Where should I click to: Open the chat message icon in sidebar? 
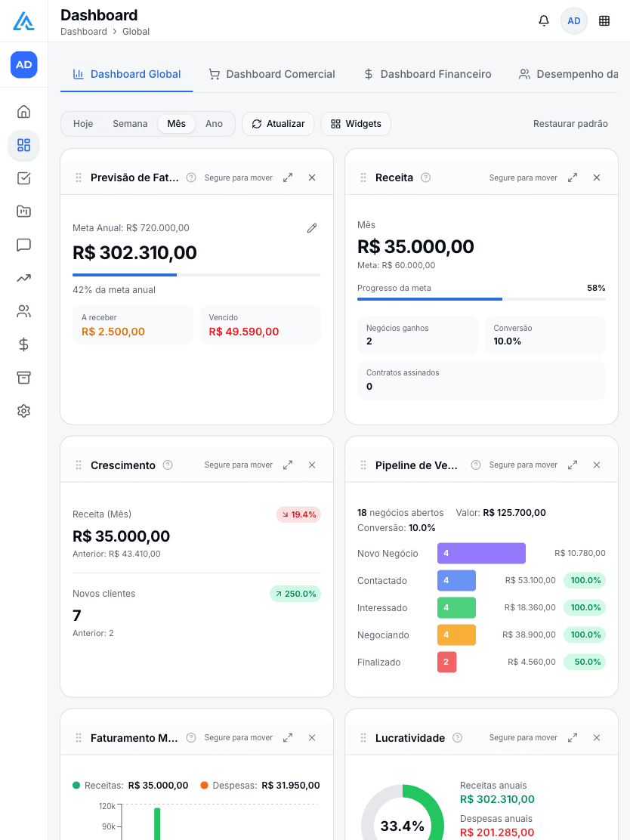[x=23, y=245]
